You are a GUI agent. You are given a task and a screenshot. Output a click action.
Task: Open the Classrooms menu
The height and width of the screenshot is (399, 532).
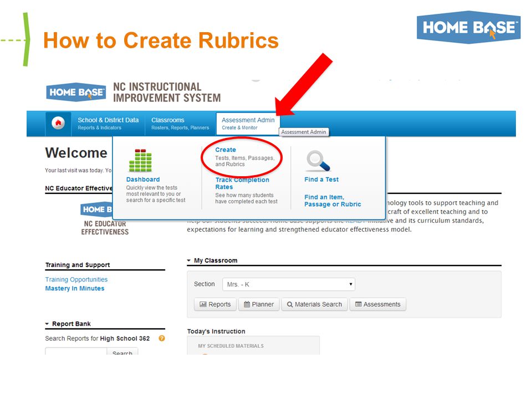[x=180, y=124]
